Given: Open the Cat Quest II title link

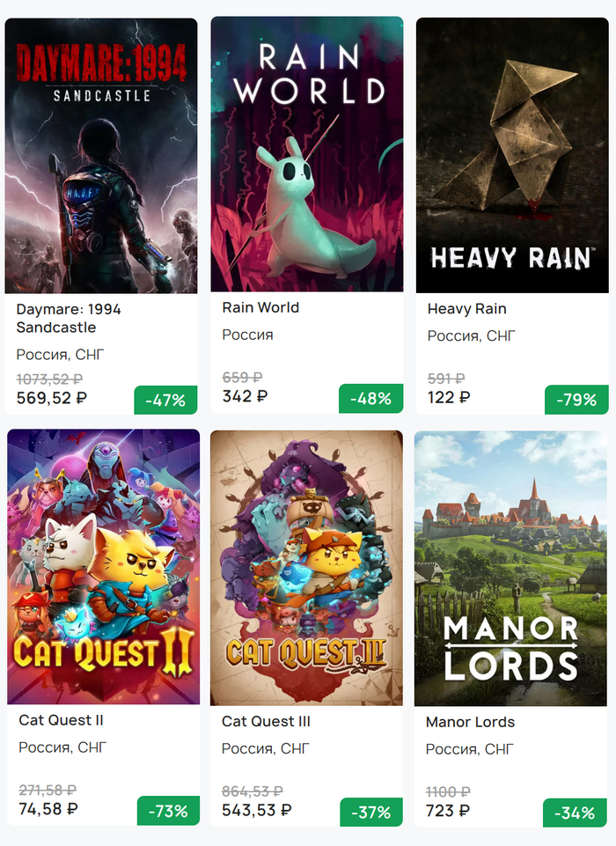Looking at the screenshot, I should [x=61, y=720].
